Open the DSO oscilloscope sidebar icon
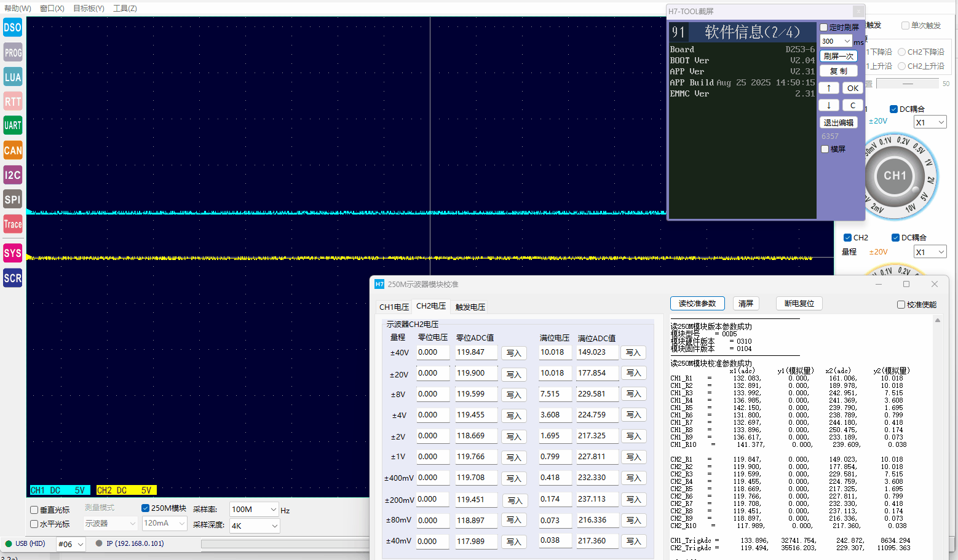Image resolution: width=958 pixels, height=560 pixels. pyautogui.click(x=12, y=28)
